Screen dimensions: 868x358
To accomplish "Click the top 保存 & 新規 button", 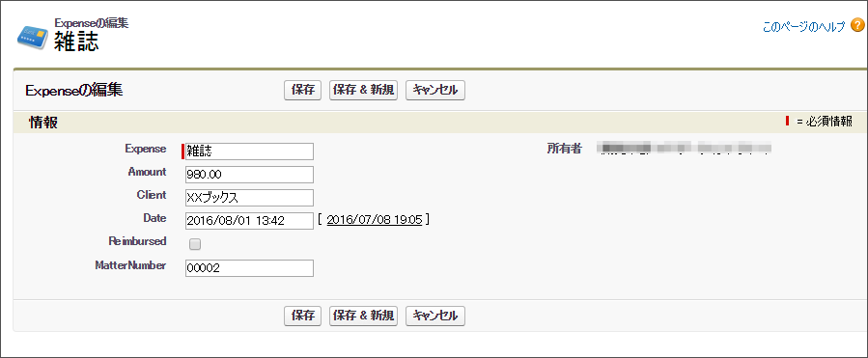I will pyautogui.click(x=363, y=90).
